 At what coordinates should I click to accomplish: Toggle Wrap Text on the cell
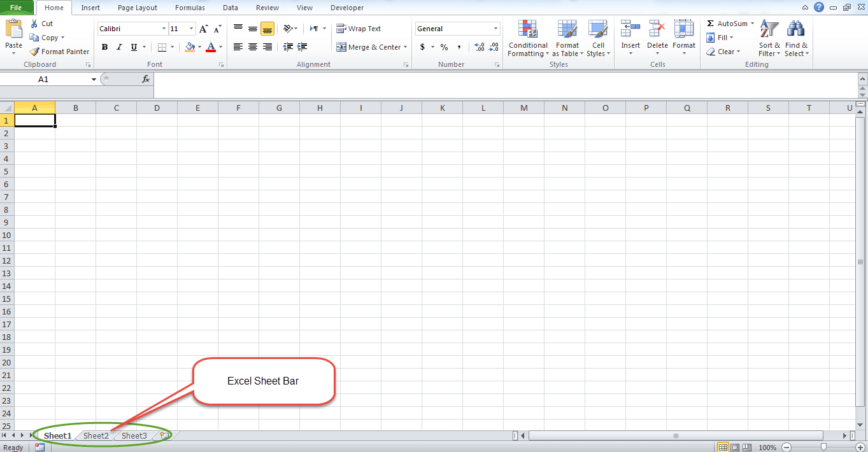pyautogui.click(x=359, y=29)
